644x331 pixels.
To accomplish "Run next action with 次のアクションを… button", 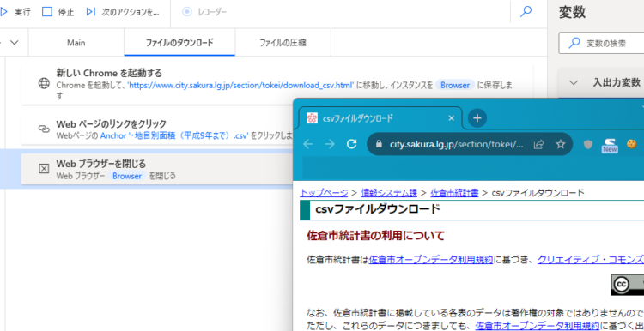I will 122,12.
